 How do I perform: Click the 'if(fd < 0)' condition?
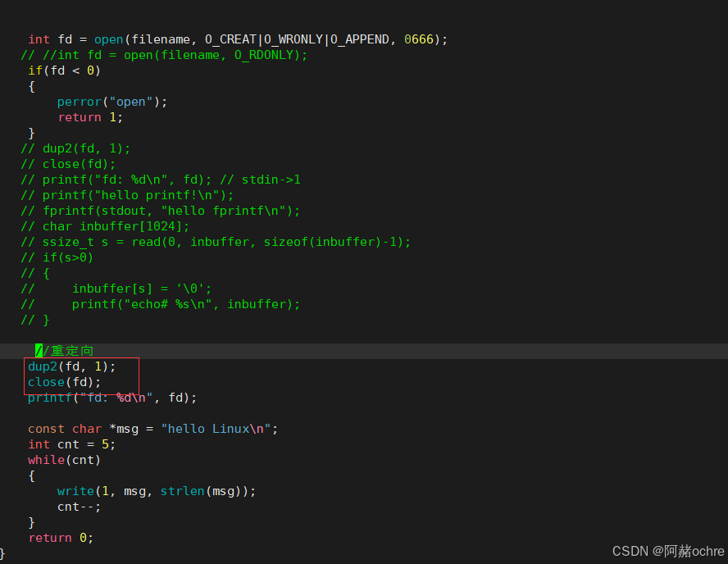point(64,70)
